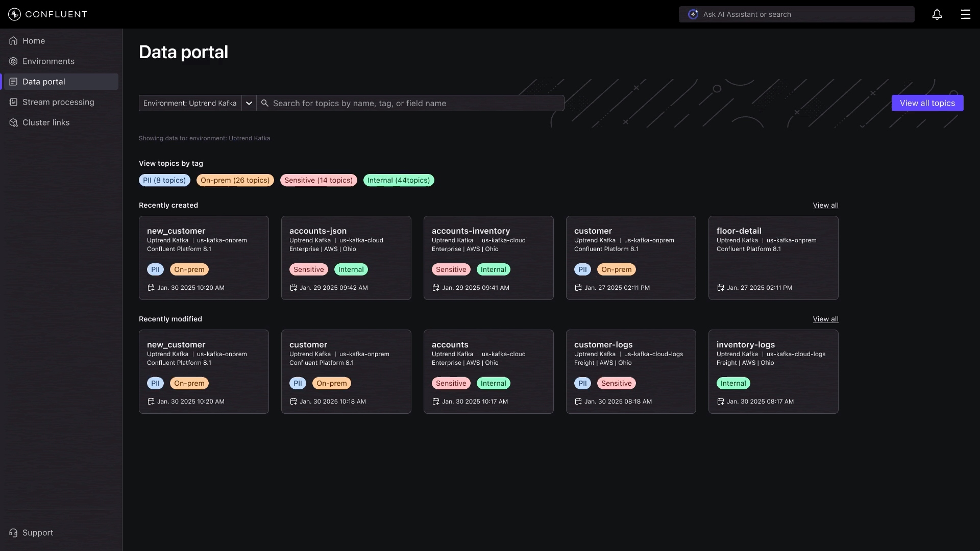The height and width of the screenshot is (551, 980).
Task: Open the hamburger menu icon
Action: coord(965,14)
